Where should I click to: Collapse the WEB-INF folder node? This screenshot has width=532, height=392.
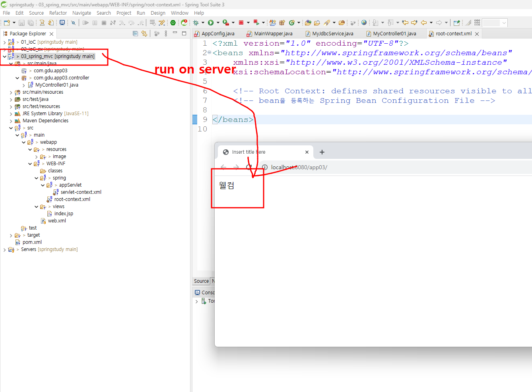pos(30,164)
